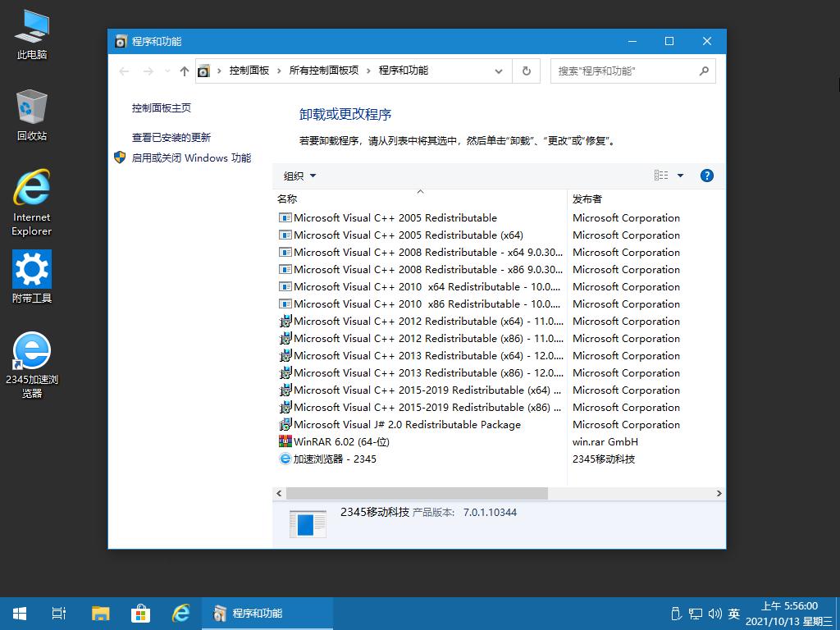Open 此电脑 desktop icon

point(32,34)
